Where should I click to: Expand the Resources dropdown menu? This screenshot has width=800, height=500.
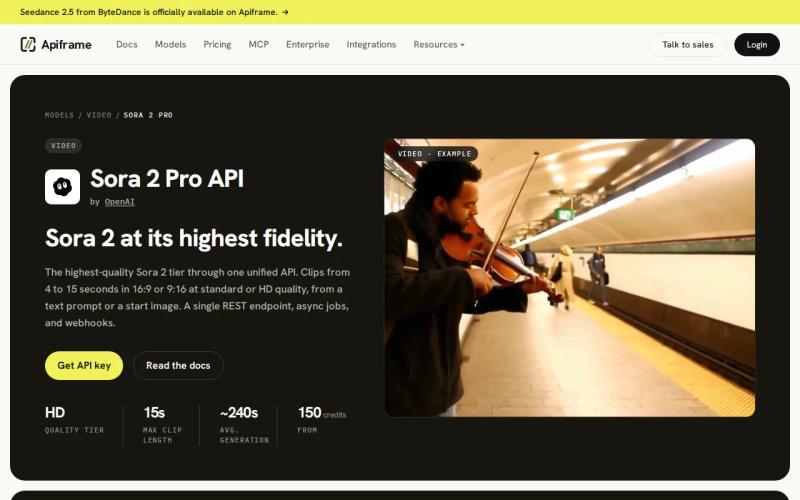tap(439, 44)
